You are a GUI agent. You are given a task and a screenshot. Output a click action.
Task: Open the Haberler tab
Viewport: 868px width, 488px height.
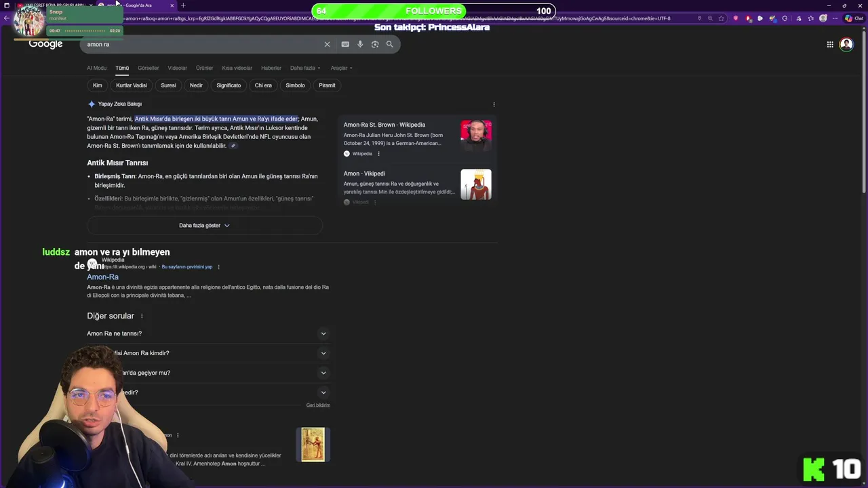(271, 68)
